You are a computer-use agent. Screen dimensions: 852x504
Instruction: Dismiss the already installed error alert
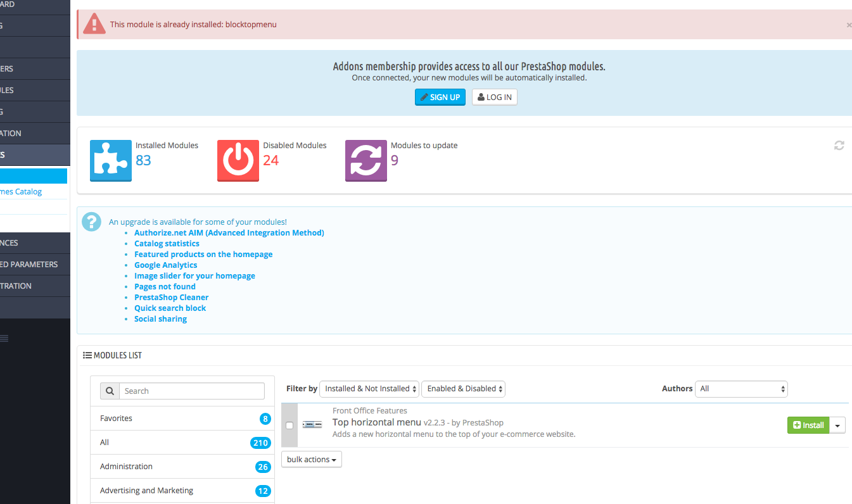849,25
